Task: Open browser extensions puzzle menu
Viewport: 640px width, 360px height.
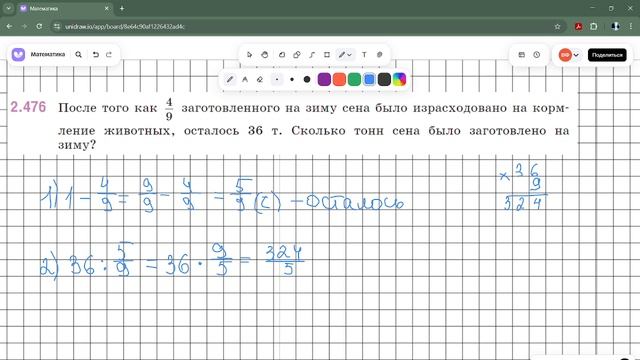Action: pos(593,26)
